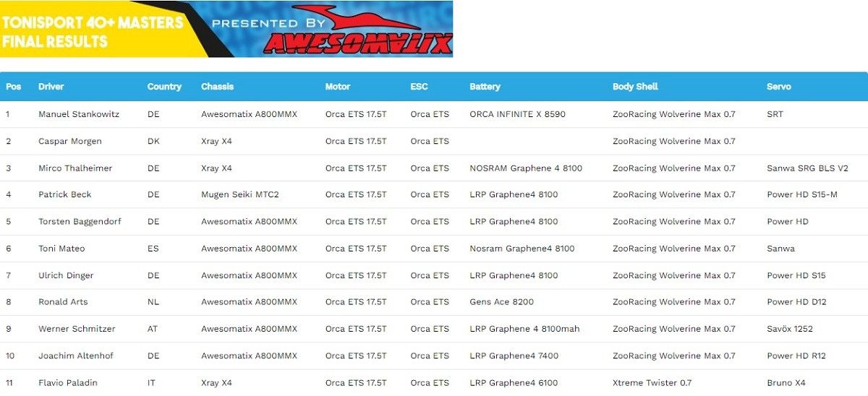Click country DK in Caspar Morgen's row
This screenshot has width=868, height=396.
pos(153,141)
